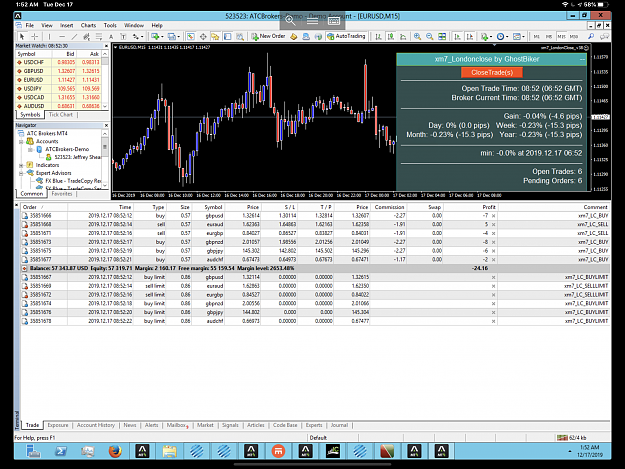
Task: Switch timeframe to M1
Action: coord(537,37)
